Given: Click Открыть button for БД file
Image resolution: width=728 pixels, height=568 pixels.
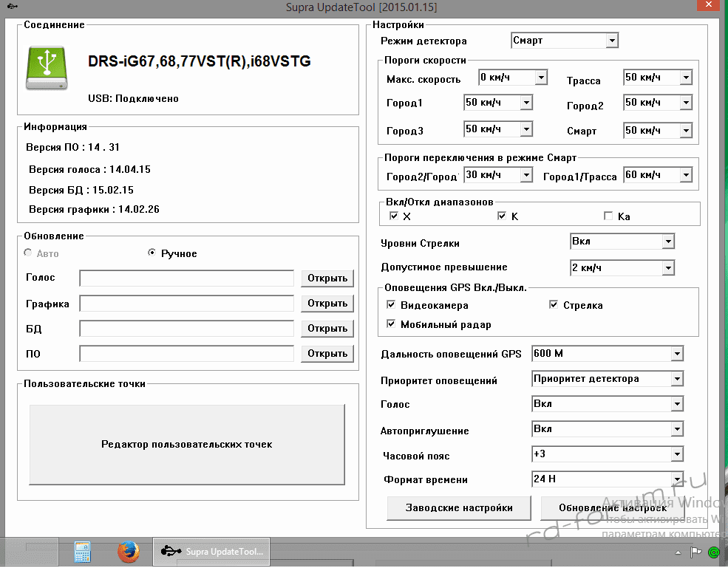Looking at the screenshot, I should click(x=327, y=328).
